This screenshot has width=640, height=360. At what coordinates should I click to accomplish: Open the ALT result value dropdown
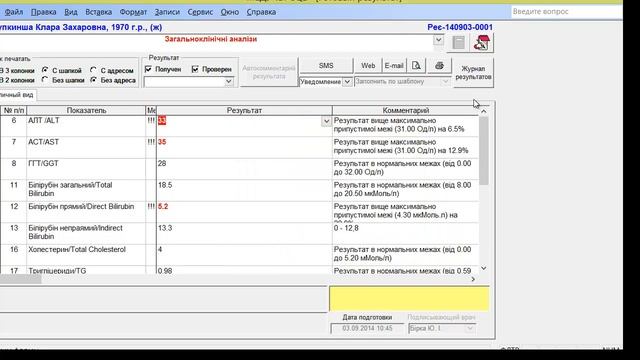tap(326, 121)
